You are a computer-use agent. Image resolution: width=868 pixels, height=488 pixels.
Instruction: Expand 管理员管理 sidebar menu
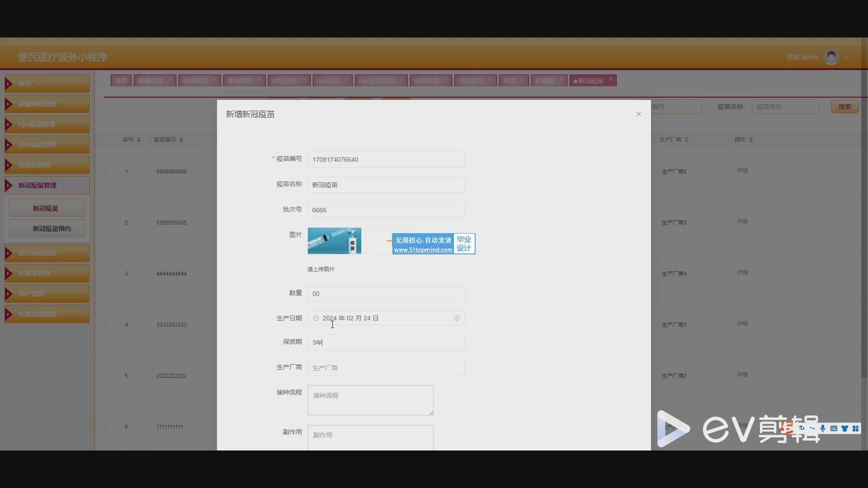[x=47, y=165]
